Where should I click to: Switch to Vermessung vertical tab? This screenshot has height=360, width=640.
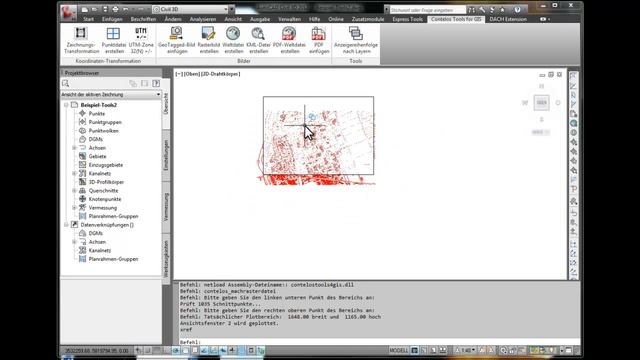coord(166,207)
